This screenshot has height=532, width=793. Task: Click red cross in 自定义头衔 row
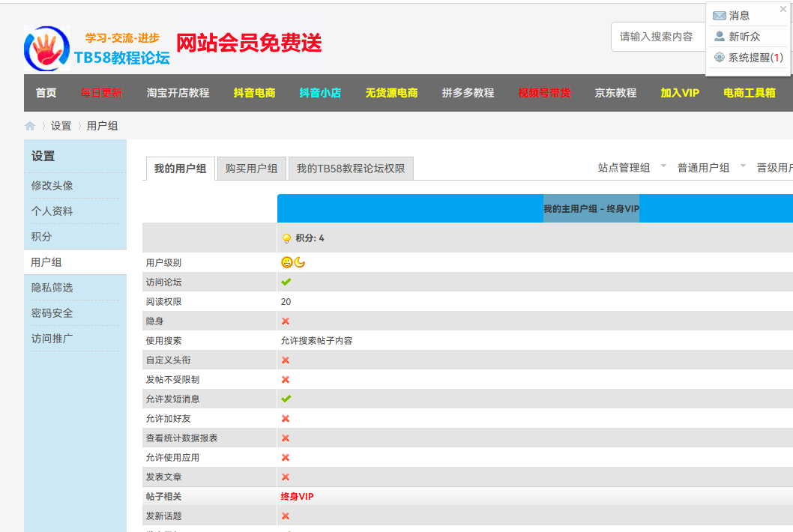pyautogui.click(x=286, y=360)
